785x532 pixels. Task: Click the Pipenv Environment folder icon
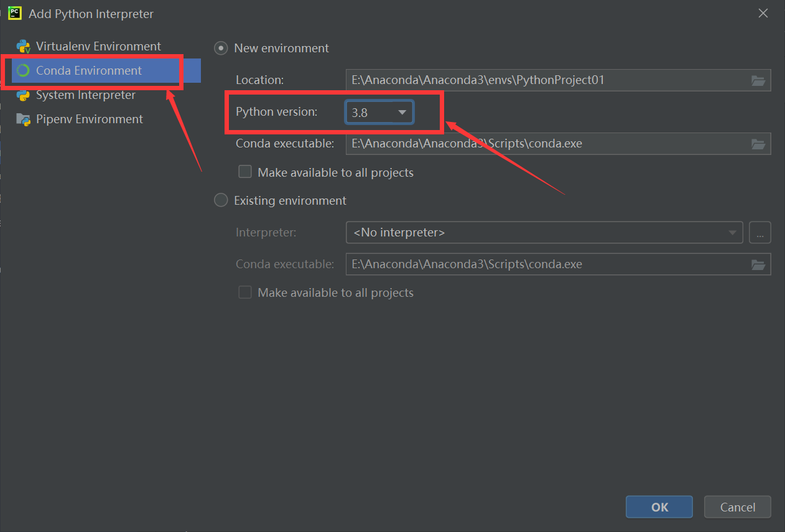click(x=23, y=119)
